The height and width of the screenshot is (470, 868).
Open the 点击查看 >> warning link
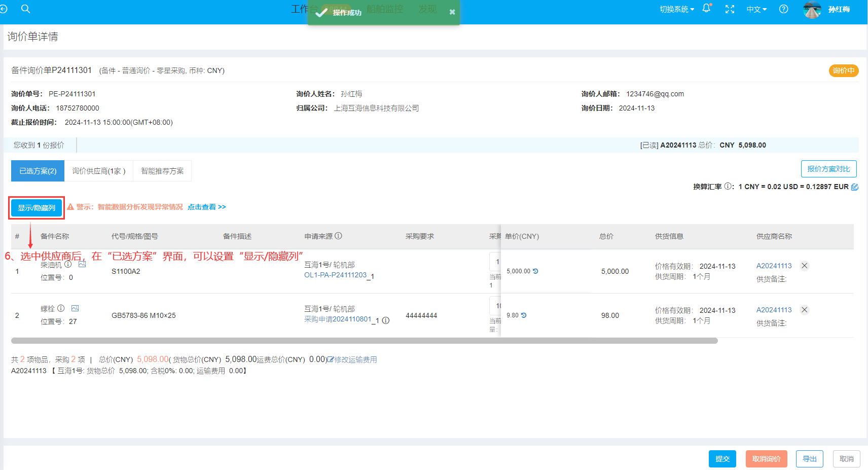click(207, 207)
